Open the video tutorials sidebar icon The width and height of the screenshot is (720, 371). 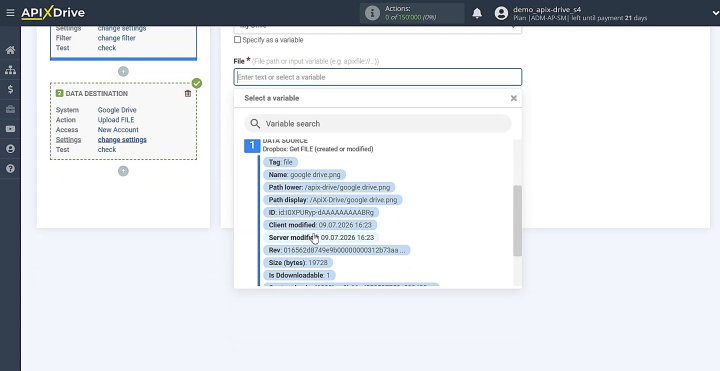pos(10,129)
